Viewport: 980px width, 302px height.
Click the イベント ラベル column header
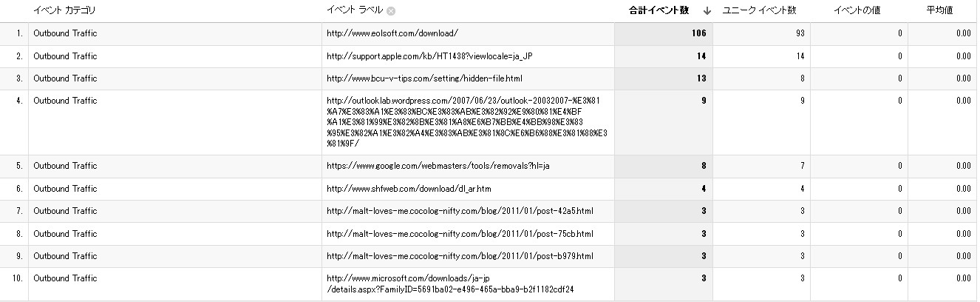pyautogui.click(x=355, y=10)
